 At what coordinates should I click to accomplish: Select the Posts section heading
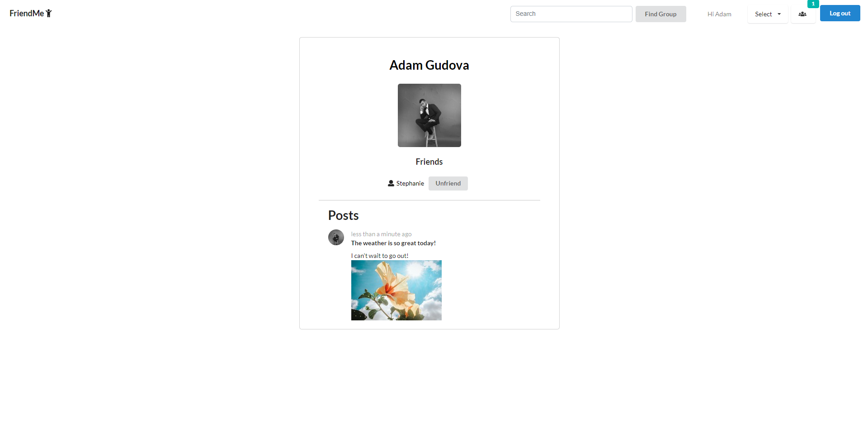coord(343,215)
